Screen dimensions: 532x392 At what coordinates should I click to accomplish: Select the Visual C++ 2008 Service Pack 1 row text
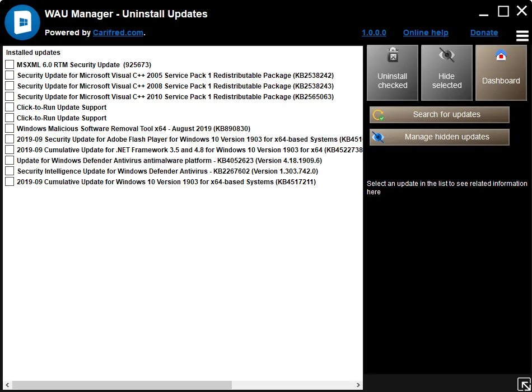tap(175, 86)
